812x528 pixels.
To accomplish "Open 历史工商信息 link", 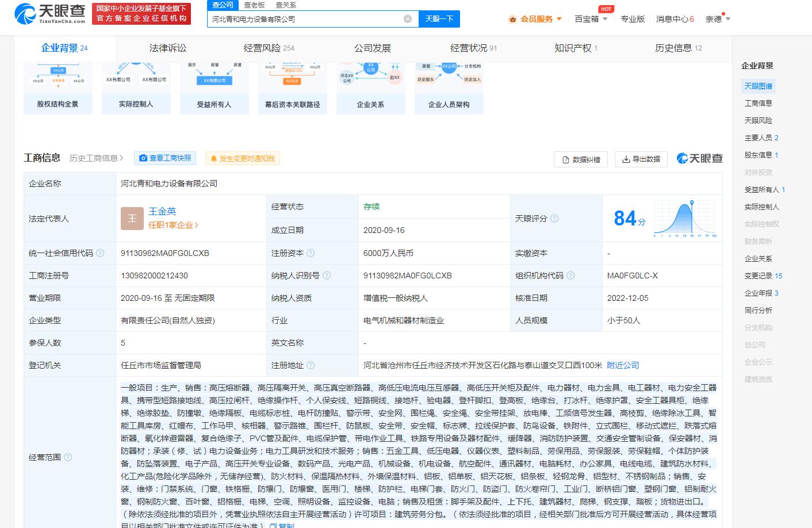I will (x=97, y=158).
